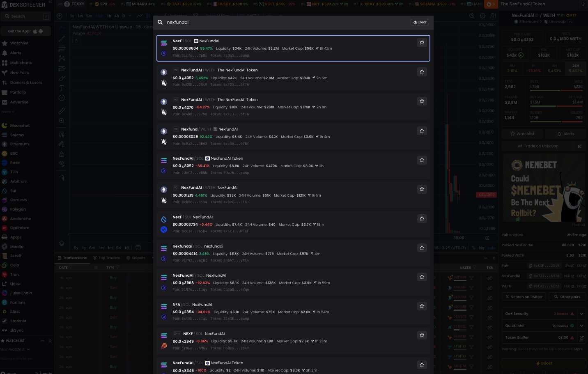
Task: Select Tron chain
Action: pyautogui.click(x=14, y=275)
